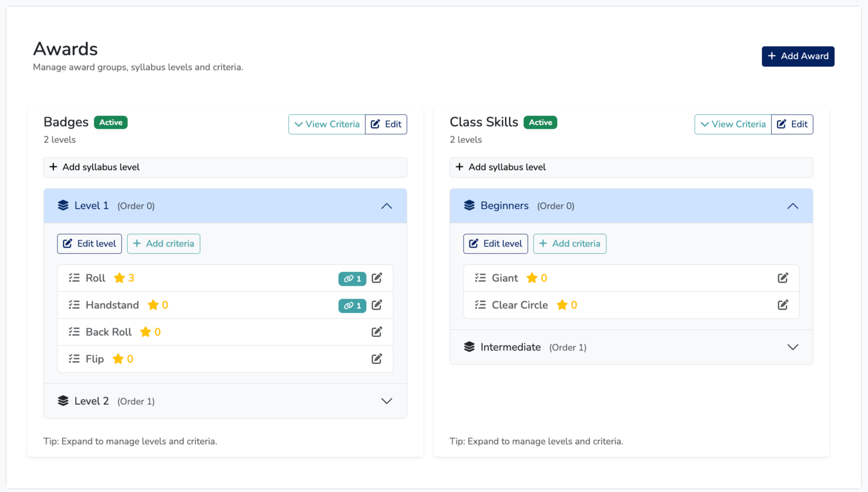Toggle View Criteria for Class Skills
868x492 pixels.
click(733, 124)
